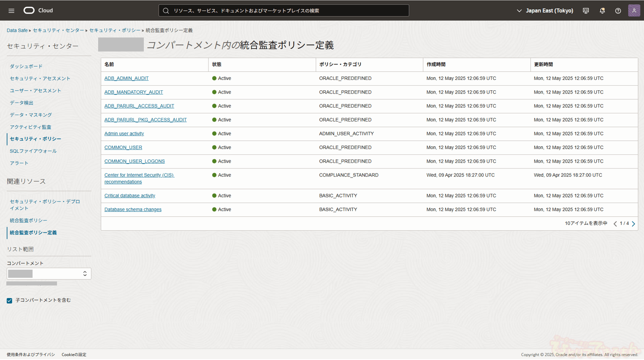
Task: Open the Cookieの設定 footer link
Action: click(74, 355)
